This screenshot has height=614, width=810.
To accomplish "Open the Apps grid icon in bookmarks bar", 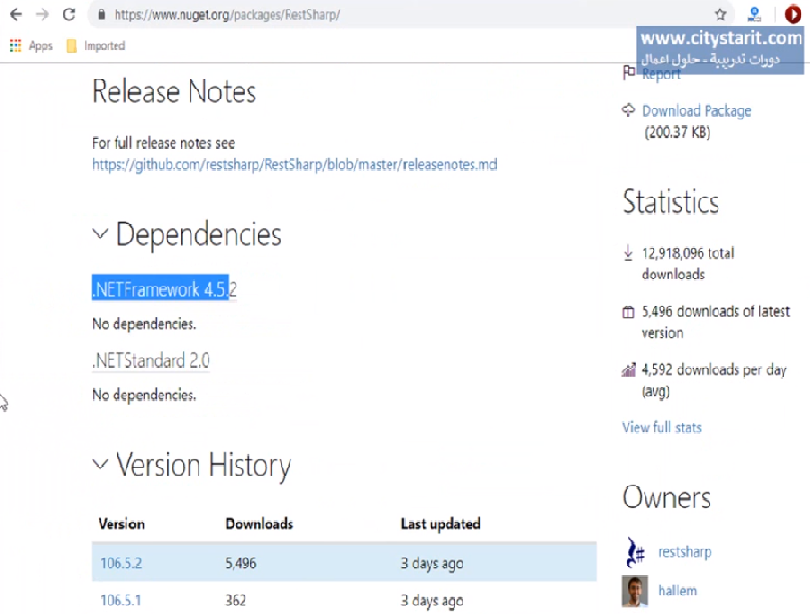I will (x=15, y=46).
